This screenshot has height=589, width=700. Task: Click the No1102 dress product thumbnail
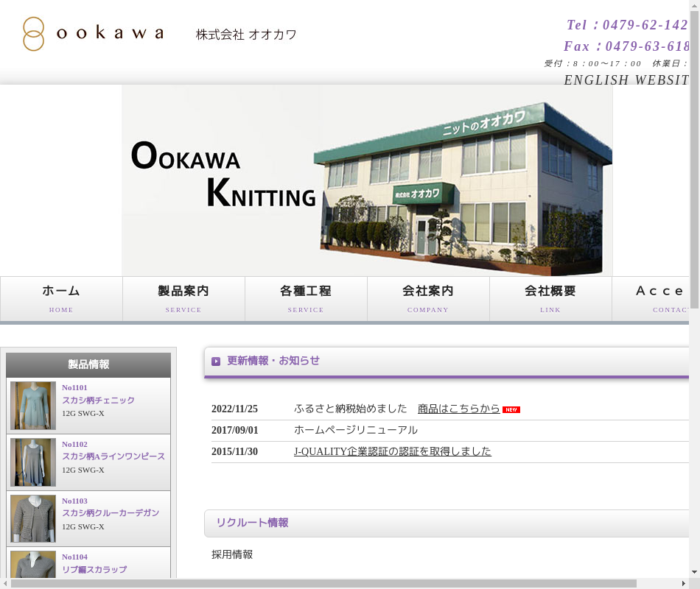pyautogui.click(x=33, y=462)
